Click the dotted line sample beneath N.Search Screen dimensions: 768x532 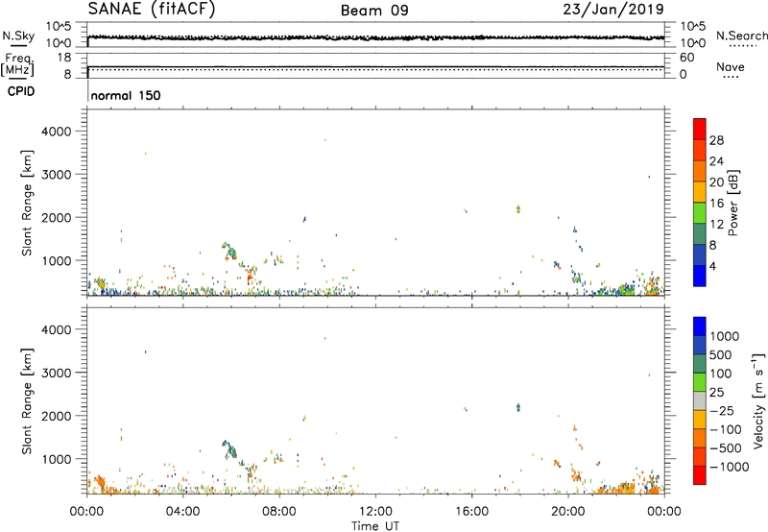pos(743,46)
